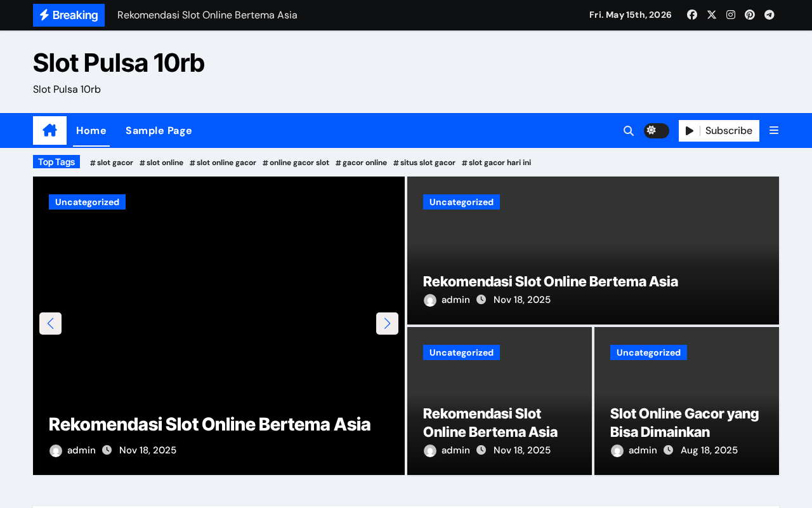Open the search magnifier icon
The image size is (812, 508).
[x=629, y=131]
